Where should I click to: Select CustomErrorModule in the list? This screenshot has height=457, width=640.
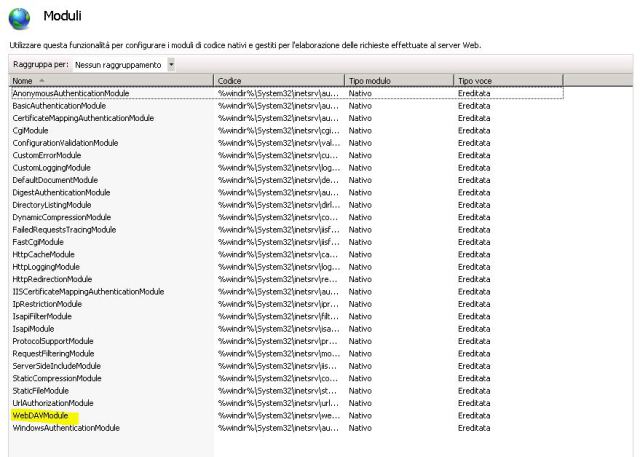tap(47, 155)
